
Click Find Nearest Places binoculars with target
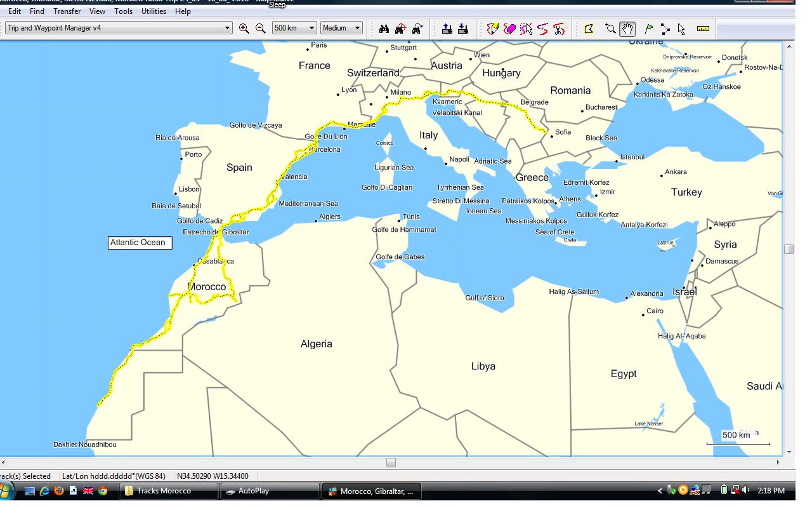click(x=400, y=29)
